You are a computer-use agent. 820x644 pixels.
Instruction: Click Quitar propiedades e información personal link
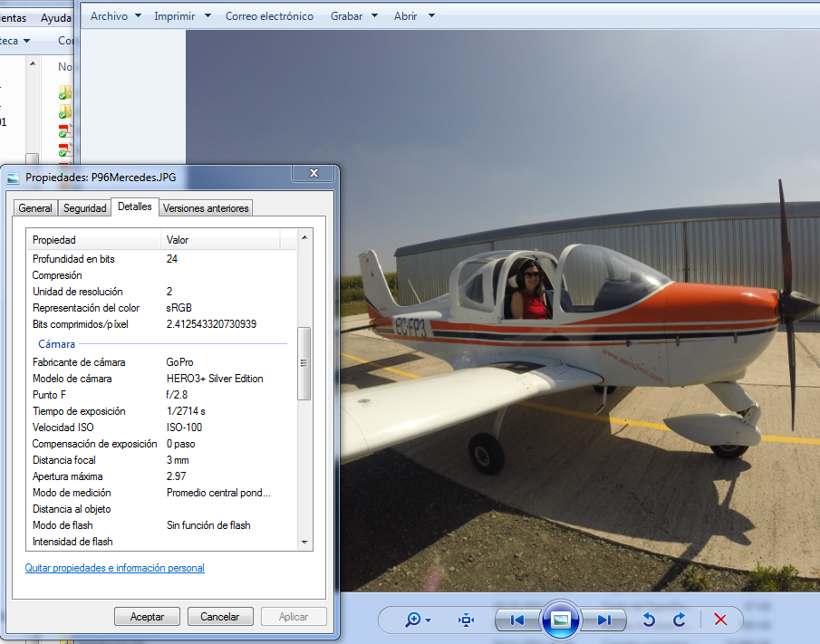[x=114, y=568]
